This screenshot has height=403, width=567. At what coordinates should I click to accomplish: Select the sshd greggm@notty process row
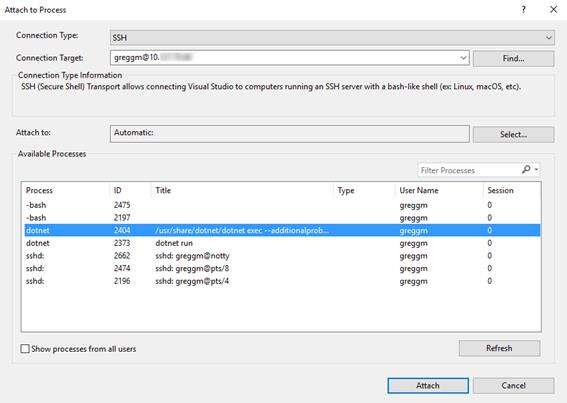(282, 256)
